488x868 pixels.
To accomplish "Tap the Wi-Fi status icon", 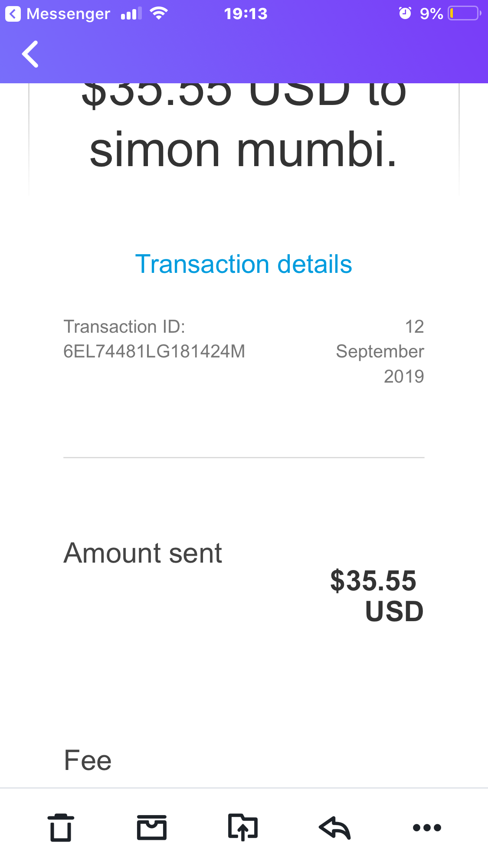I will [159, 13].
